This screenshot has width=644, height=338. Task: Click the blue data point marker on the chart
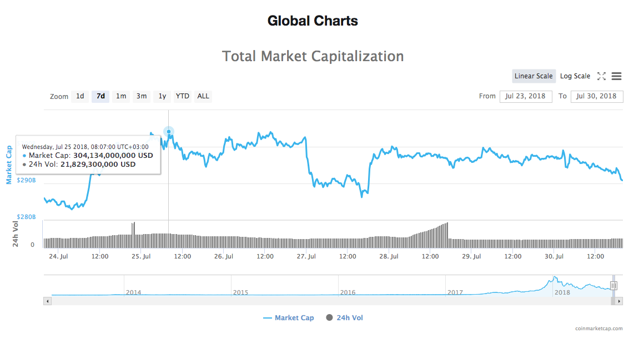(168, 132)
